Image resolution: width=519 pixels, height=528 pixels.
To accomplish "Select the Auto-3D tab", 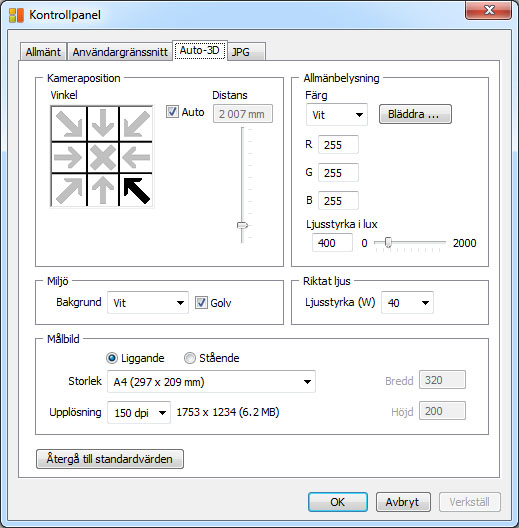I will [x=200, y=51].
